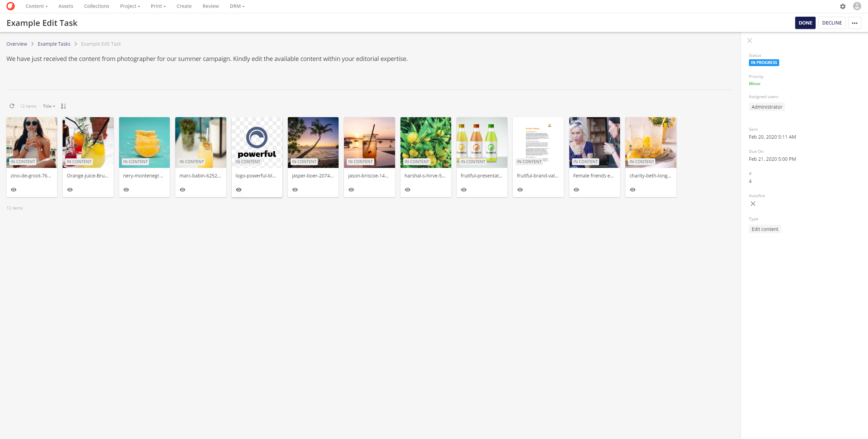Open the Content dropdown menu

(36, 6)
